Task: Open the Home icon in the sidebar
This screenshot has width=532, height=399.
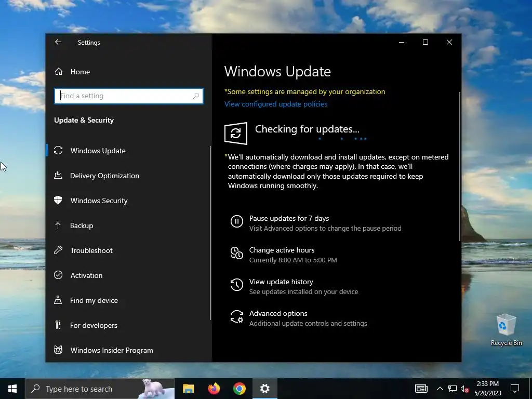Action: click(59, 72)
